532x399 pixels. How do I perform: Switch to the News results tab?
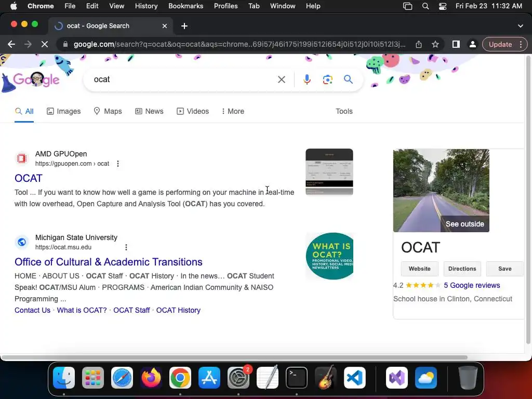(x=149, y=111)
